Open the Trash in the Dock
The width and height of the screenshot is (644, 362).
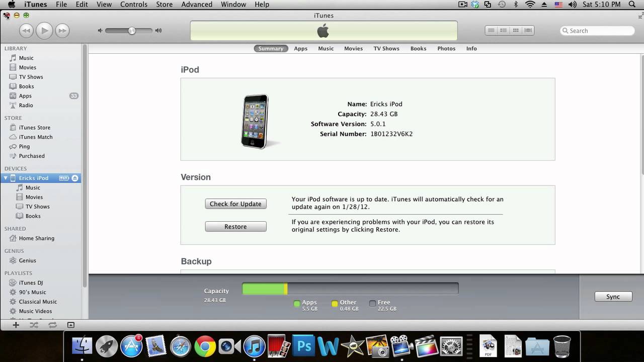562,346
